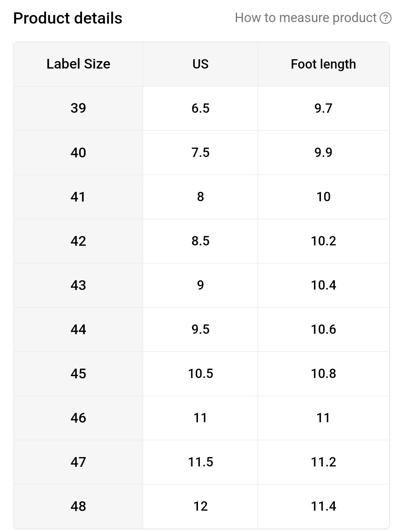The image size is (405, 532).
Task: Click the foot length 11.4 cell
Action: [324, 506]
